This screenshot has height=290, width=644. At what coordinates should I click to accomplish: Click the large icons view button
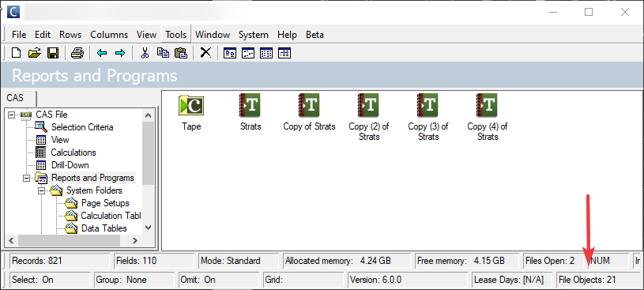(x=230, y=53)
